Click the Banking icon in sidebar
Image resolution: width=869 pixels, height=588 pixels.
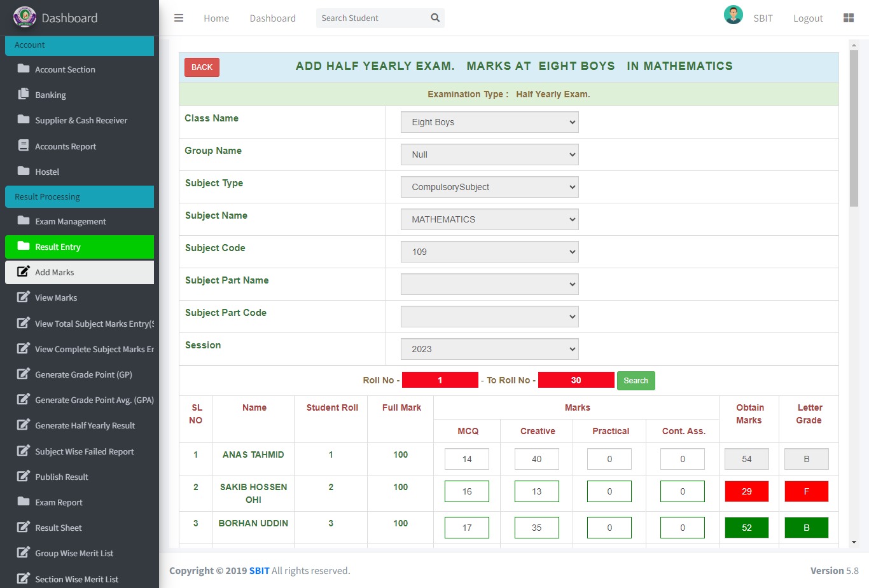(24, 94)
